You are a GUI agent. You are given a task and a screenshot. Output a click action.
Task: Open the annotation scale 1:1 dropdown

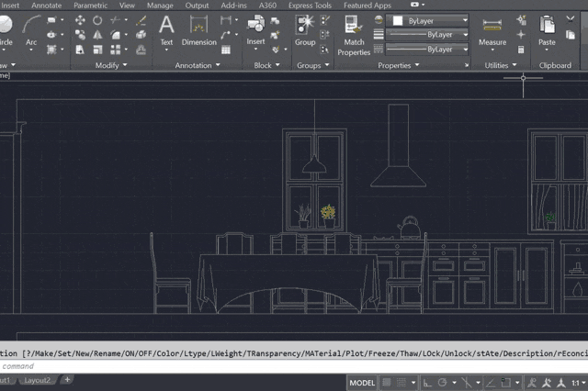click(x=578, y=383)
